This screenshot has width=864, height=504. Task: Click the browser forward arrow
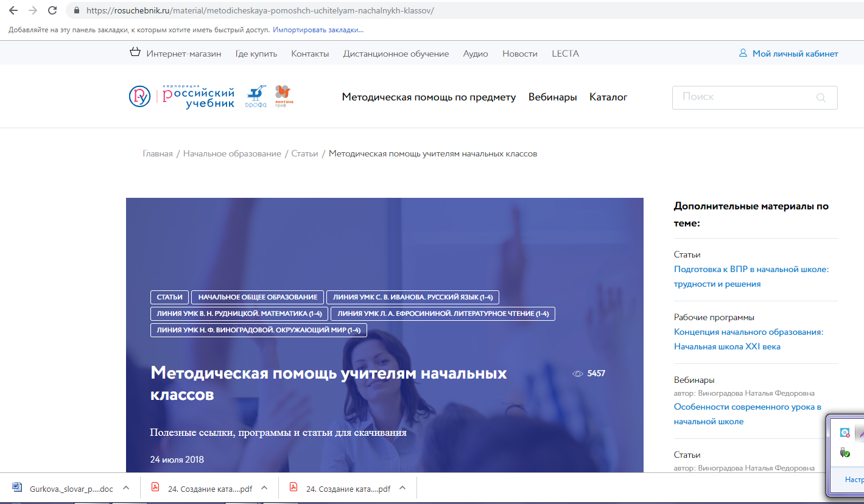tap(33, 10)
